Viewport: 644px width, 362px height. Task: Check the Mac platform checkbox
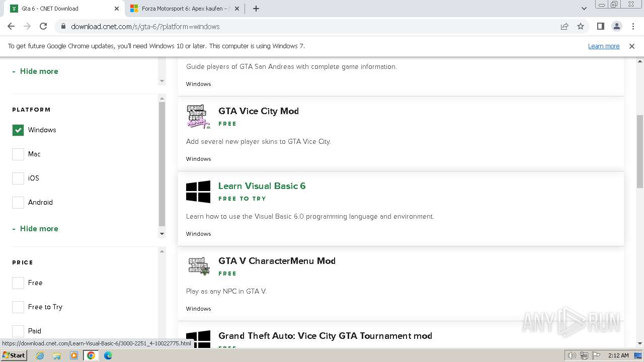point(18,154)
